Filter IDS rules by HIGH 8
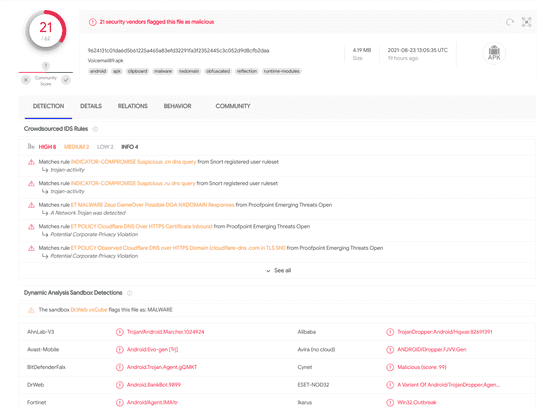 click(x=47, y=147)
